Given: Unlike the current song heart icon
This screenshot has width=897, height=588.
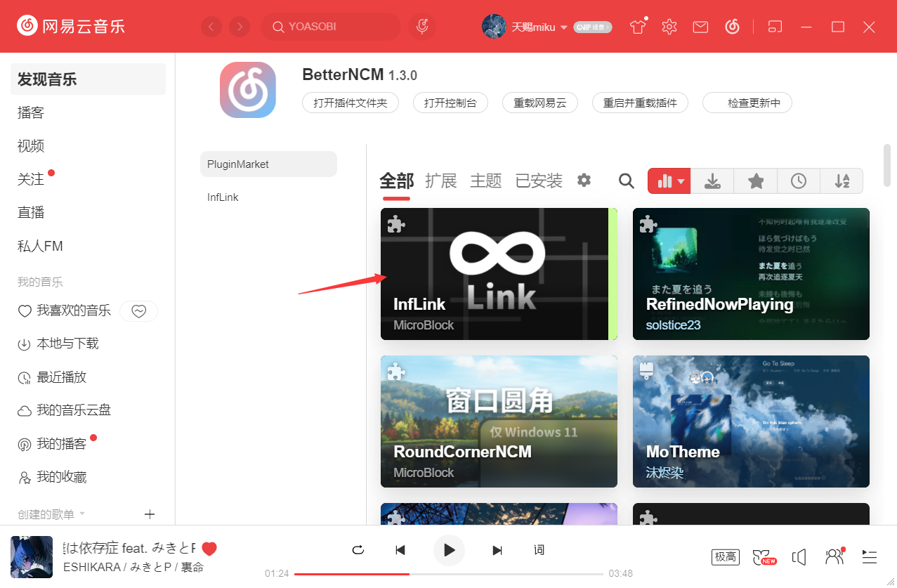Looking at the screenshot, I should [209, 549].
